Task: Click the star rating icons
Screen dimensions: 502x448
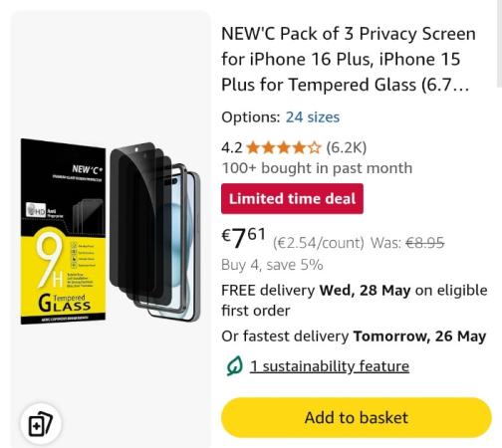Action: [284, 147]
